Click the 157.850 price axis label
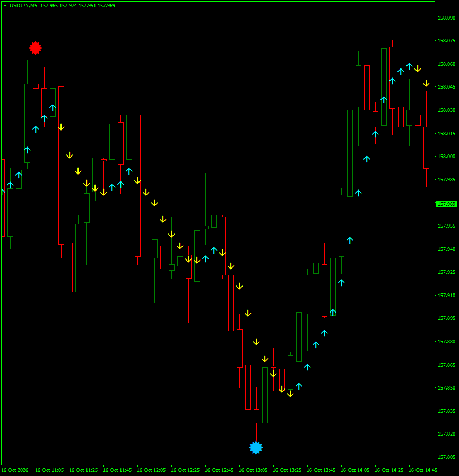This screenshot has height=476, width=459. pyautogui.click(x=446, y=388)
